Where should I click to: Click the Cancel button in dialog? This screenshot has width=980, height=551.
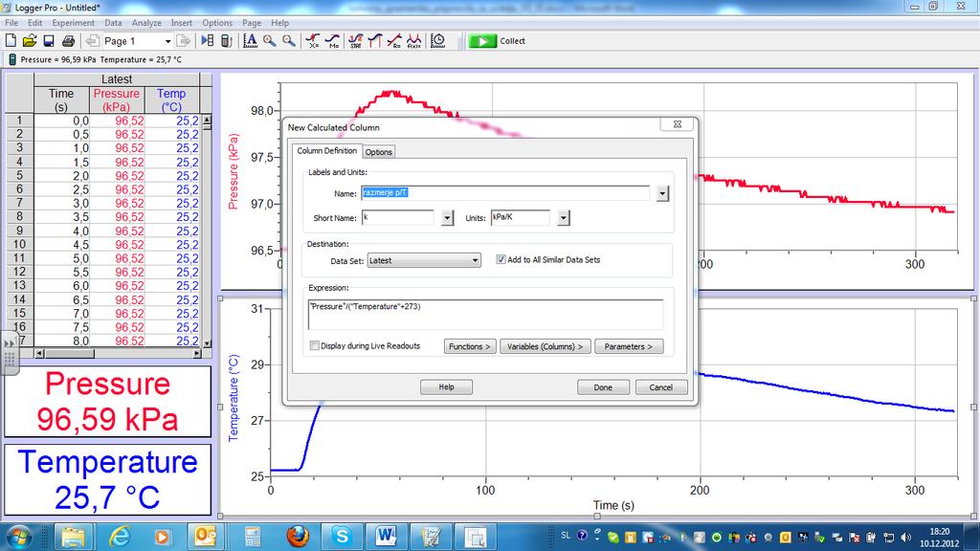tap(661, 387)
